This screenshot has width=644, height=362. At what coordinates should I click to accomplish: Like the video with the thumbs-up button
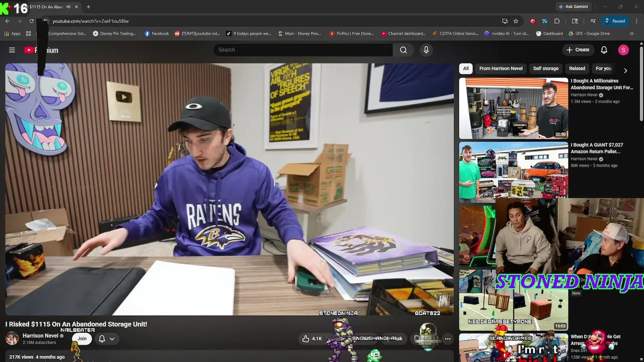311,338
